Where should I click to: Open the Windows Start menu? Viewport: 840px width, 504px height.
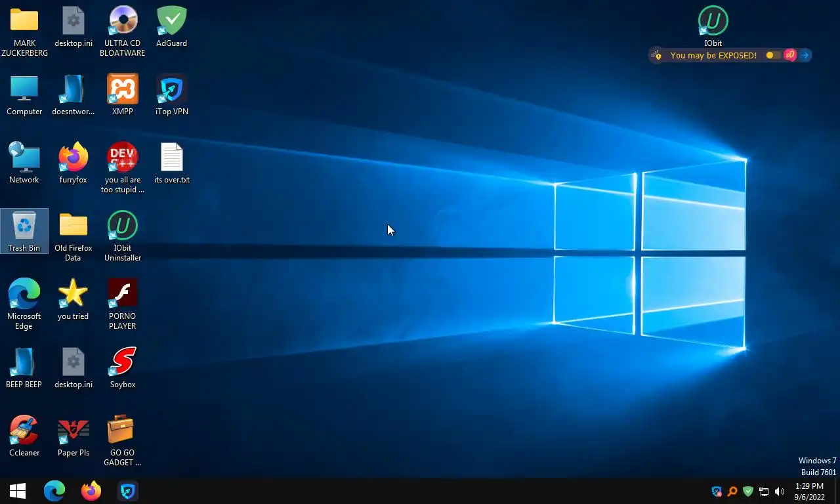point(18,491)
